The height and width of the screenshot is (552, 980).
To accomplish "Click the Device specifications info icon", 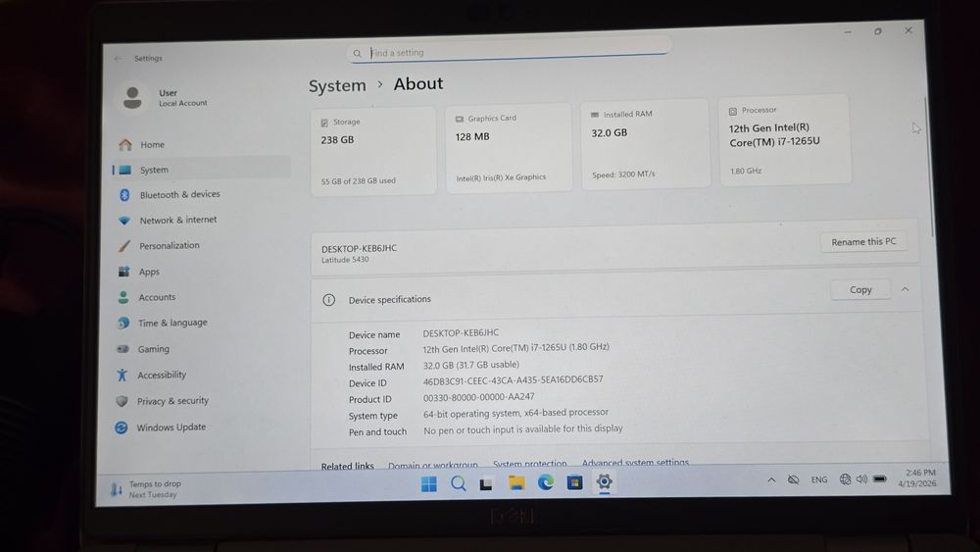I will pos(328,300).
